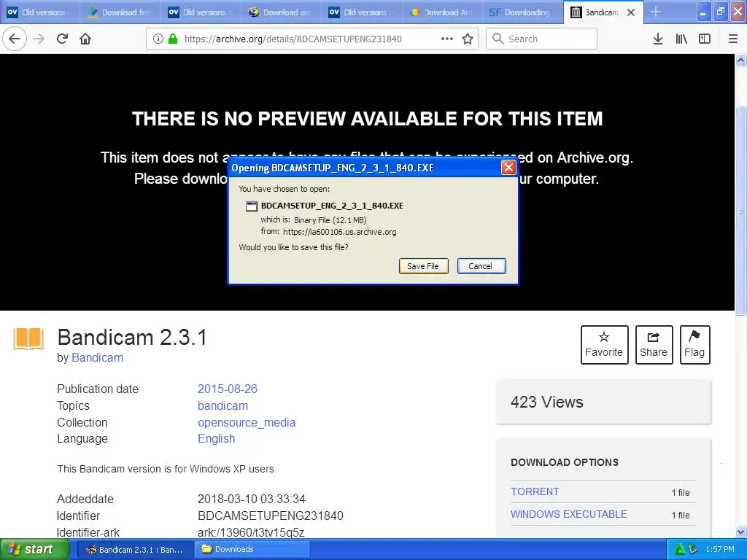Click filename BDCAMSETUP_ENG_2_3_1_840.EXE in dialog
This screenshot has width=747, height=560.
[x=332, y=206]
